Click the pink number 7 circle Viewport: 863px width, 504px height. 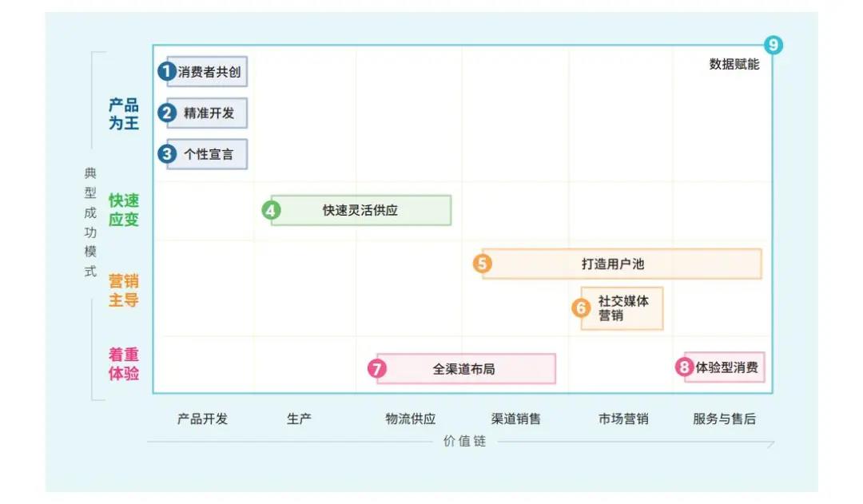(377, 369)
